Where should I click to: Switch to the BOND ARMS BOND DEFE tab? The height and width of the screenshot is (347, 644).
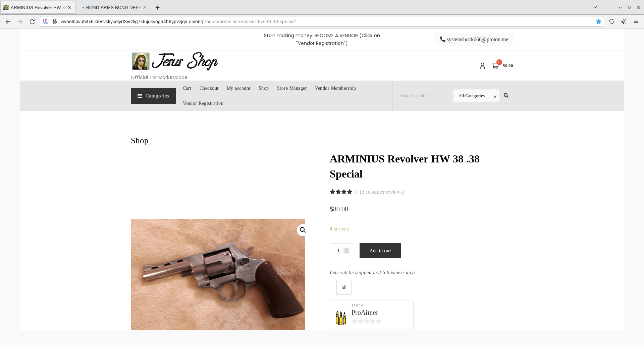[x=114, y=7]
